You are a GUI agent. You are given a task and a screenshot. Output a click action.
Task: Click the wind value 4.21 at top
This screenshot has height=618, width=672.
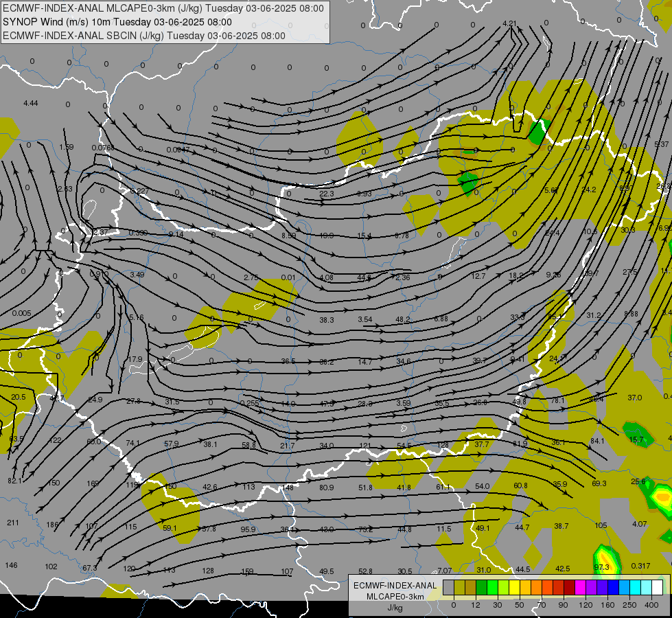pos(509,23)
